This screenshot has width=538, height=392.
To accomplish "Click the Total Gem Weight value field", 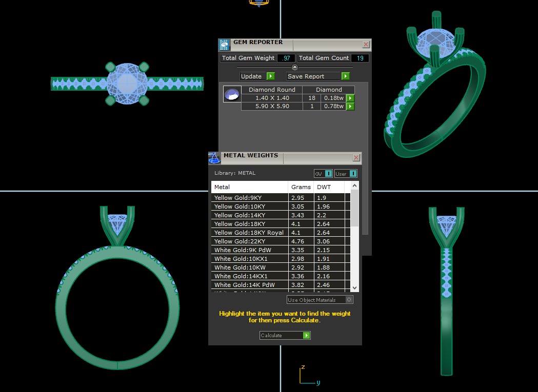I will (x=286, y=58).
